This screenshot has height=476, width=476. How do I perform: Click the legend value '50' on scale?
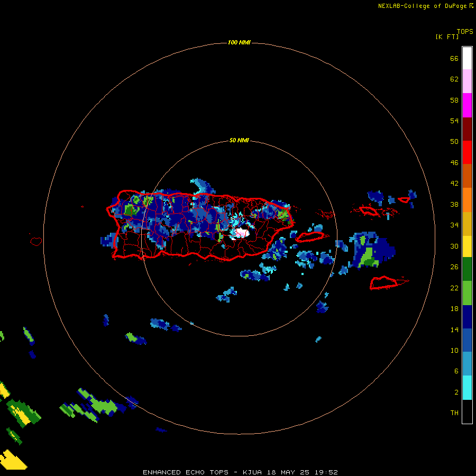tap(454, 142)
